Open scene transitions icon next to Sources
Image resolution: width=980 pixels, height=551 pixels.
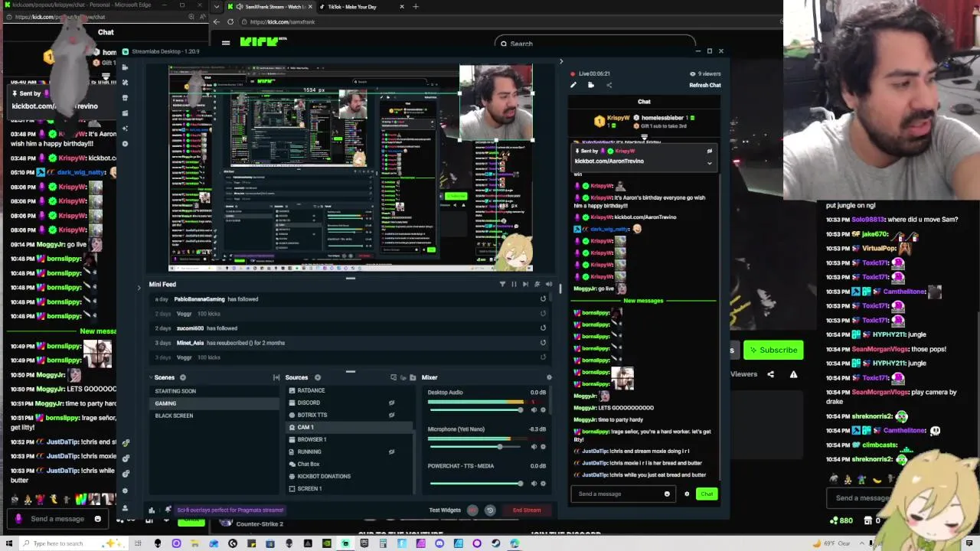pos(276,377)
